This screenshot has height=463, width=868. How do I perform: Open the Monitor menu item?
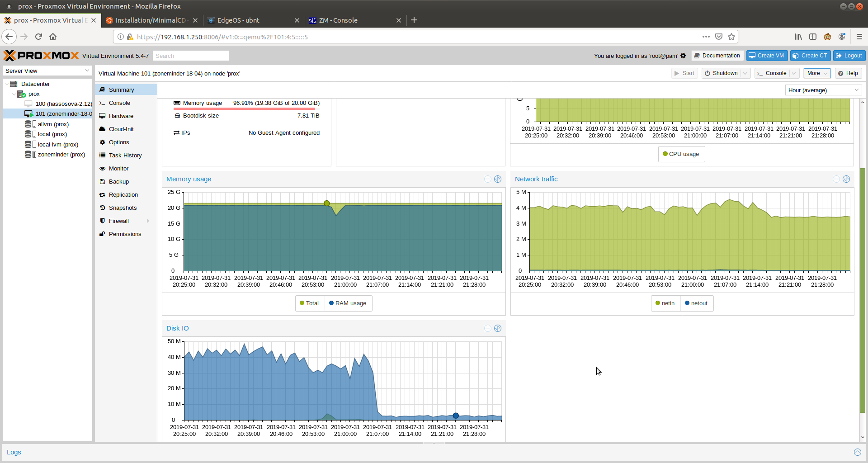tap(126, 169)
